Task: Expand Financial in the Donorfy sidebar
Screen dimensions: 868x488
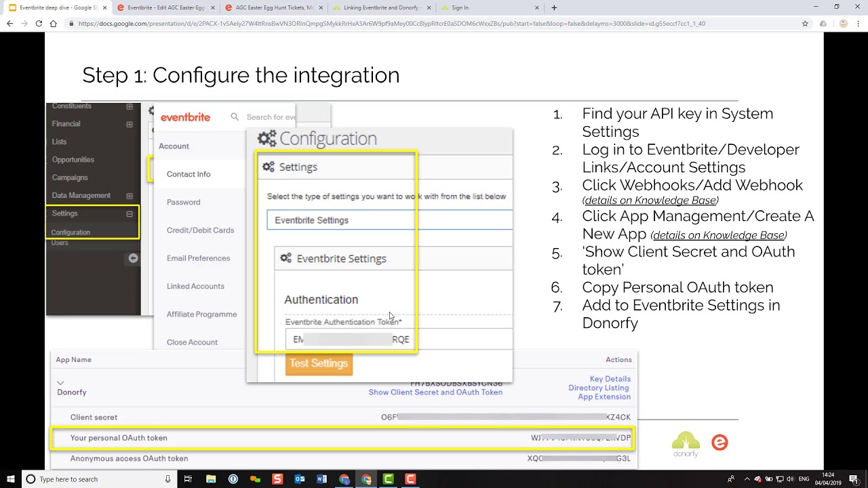Action: click(x=130, y=124)
